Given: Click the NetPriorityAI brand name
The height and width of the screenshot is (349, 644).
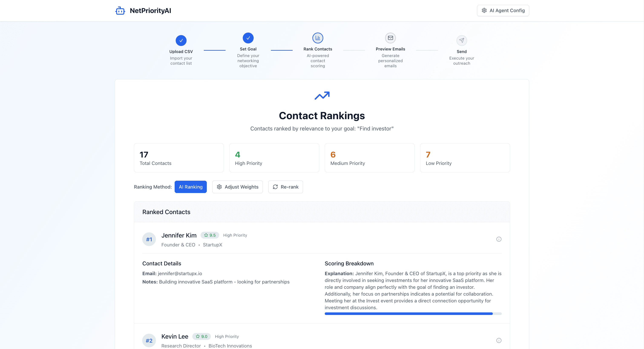Looking at the screenshot, I should (x=151, y=10).
